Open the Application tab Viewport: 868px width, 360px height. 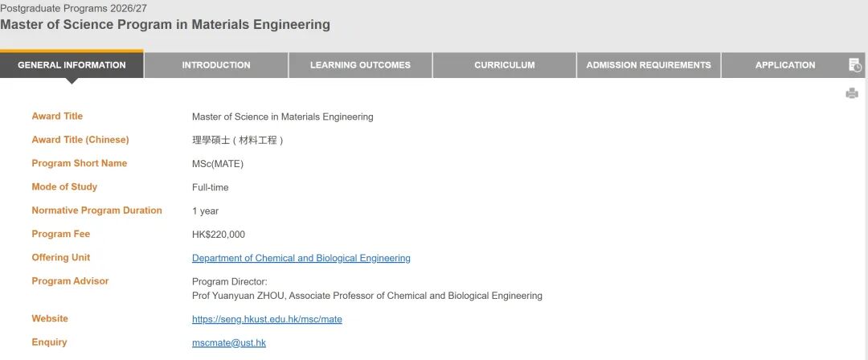click(784, 65)
